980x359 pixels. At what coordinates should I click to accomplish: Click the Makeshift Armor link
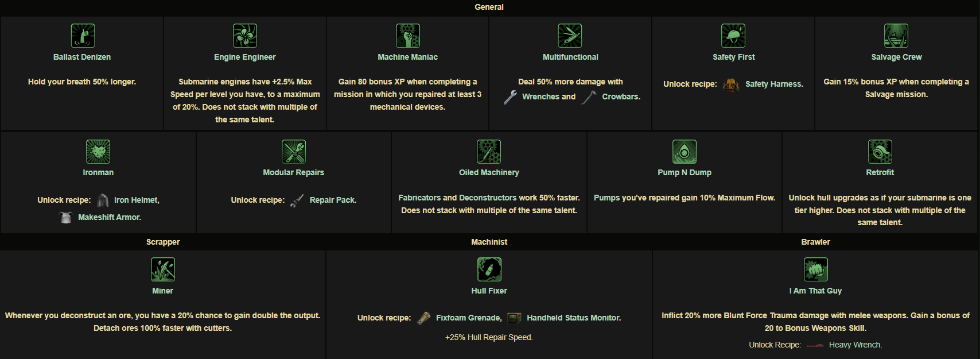(x=110, y=218)
